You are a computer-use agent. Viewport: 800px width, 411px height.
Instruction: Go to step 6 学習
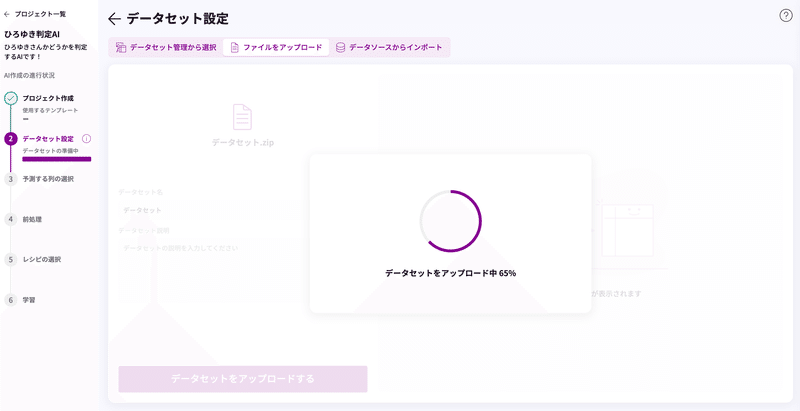point(29,300)
